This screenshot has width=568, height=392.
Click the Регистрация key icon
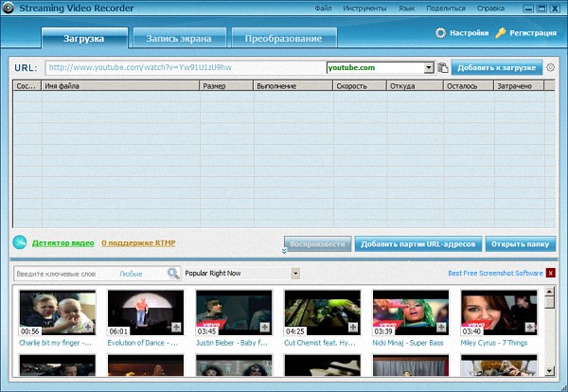click(x=501, y=33)
